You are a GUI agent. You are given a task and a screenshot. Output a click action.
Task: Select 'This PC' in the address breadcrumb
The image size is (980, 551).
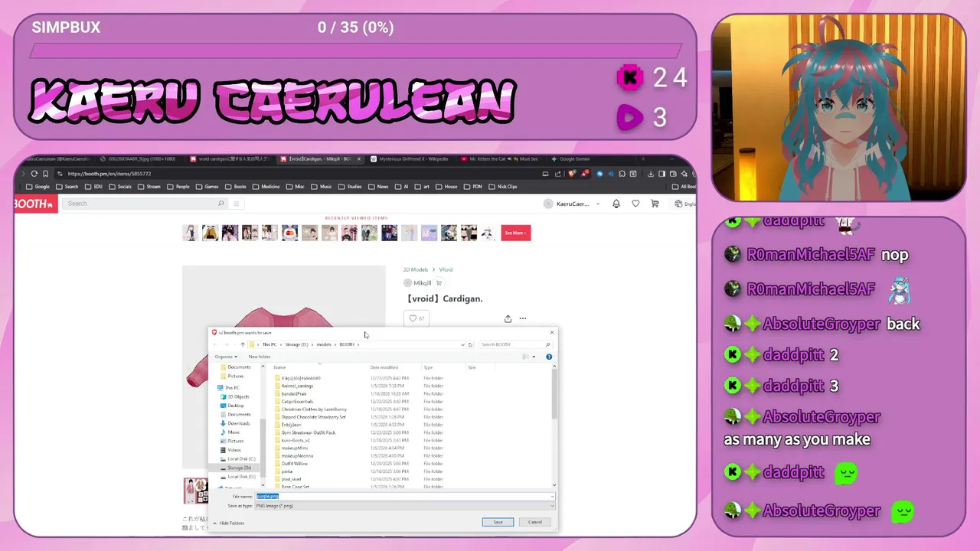click(x=269, y=344)
